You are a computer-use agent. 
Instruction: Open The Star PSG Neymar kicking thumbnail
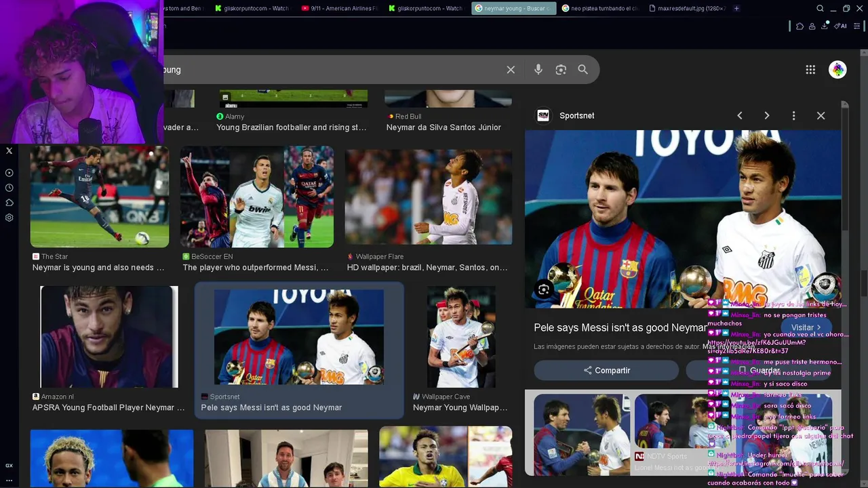(x=100, y=197)
